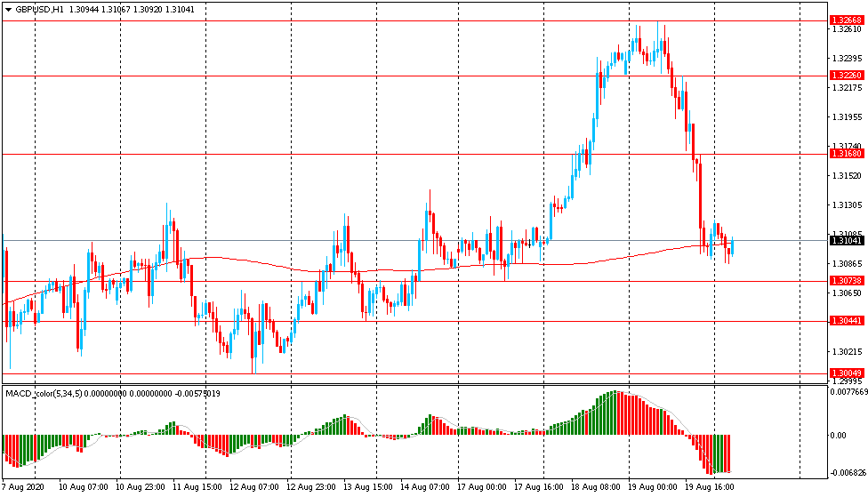Viewport: 868px width, 497px height.
Task: Click the 10 Aug 23:00 time label
Action: click(140, 487)
